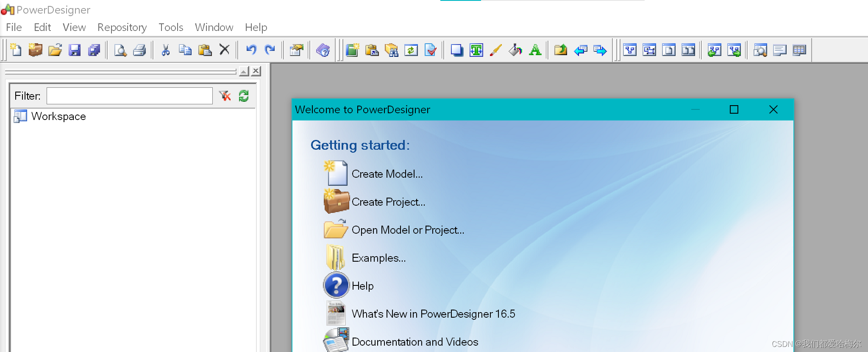
Task: Close the Welcome to PowerDesigner window
Action: pyautogui.click(x=773, y=109)
